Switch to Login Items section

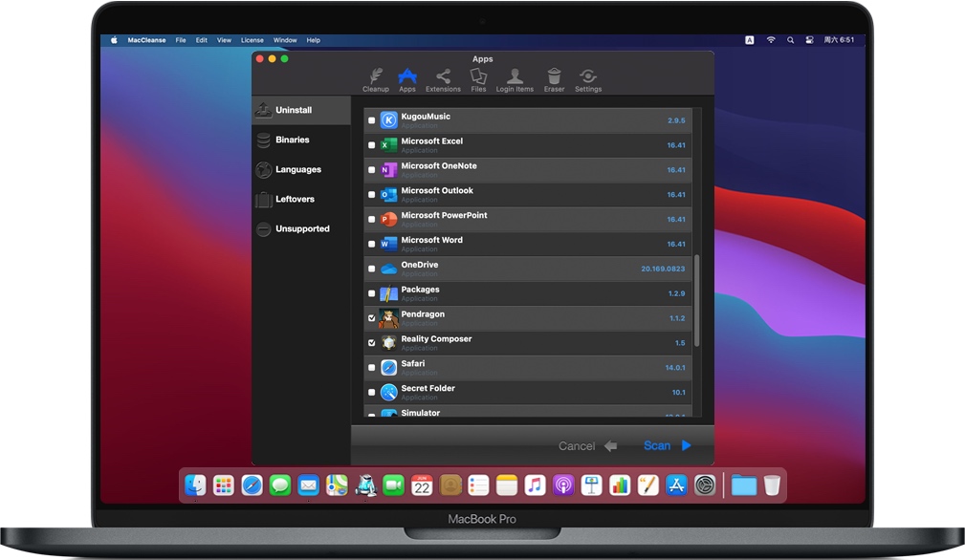(x=515, y=80)
